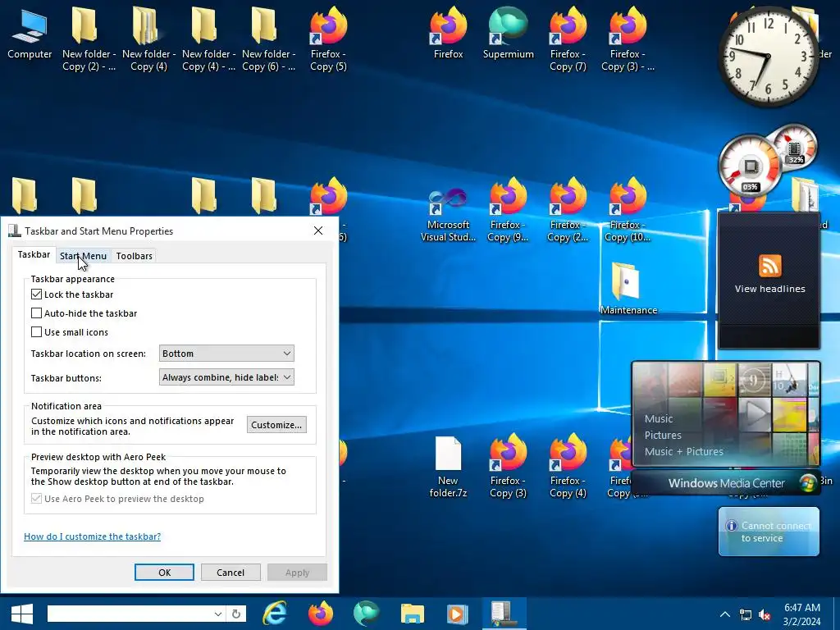Switch to the Start Menu tab
This screenshot has height=630, width=840.
[83, 256]
